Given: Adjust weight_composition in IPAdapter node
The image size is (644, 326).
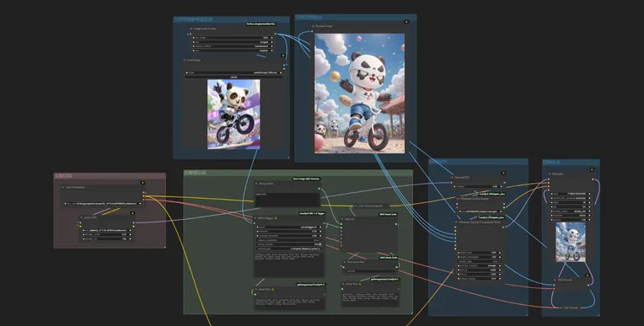Looking at the screenshot, I should click(x=480, y=257).
